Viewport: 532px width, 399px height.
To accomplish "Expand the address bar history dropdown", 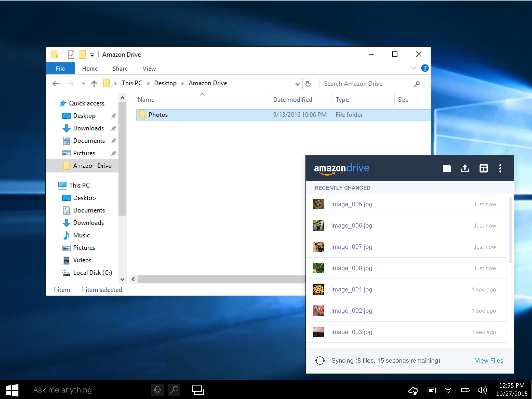I will tap(297, 84).
